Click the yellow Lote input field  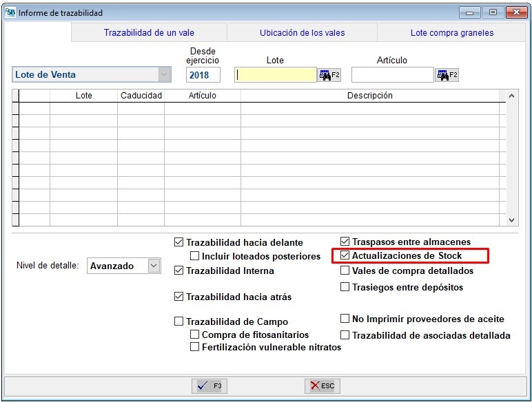pos(276,75)
